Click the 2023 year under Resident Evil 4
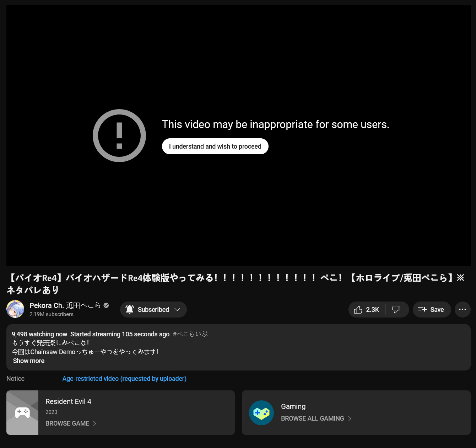The width and height of the screenshot is (476, 448). click(x=51, y=412)
